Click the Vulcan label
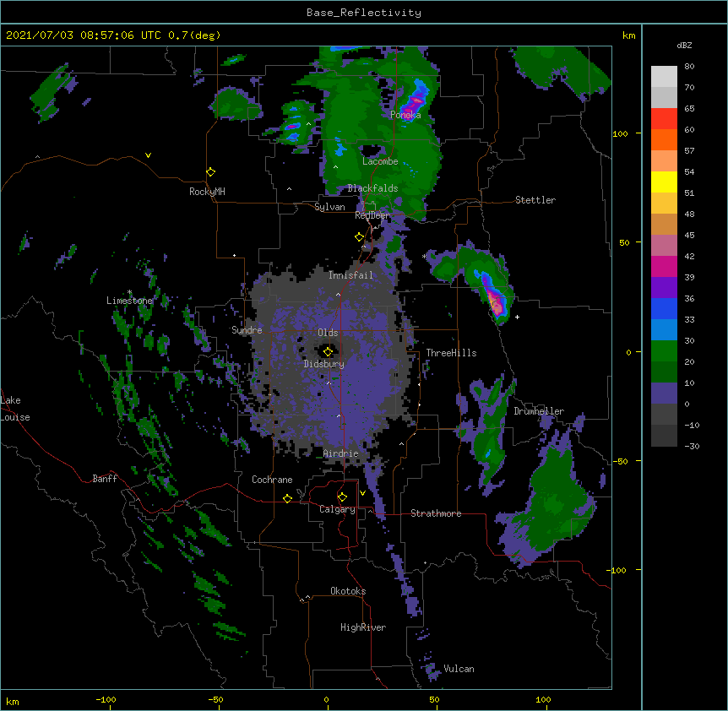 (x=459, y=669)
